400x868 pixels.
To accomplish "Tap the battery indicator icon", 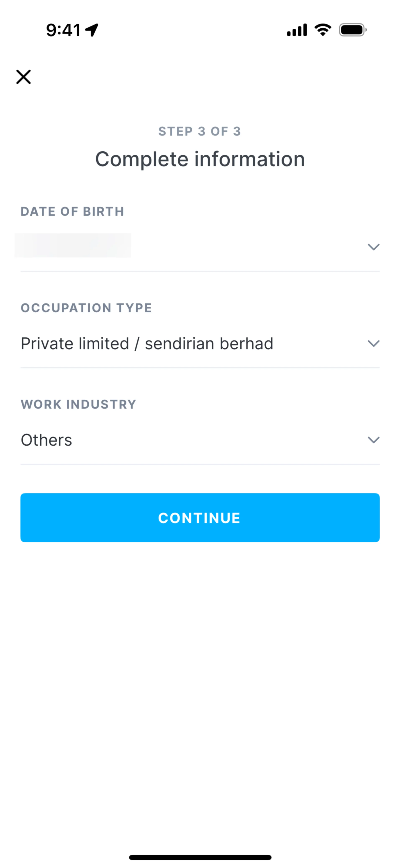I will point(352,30).
